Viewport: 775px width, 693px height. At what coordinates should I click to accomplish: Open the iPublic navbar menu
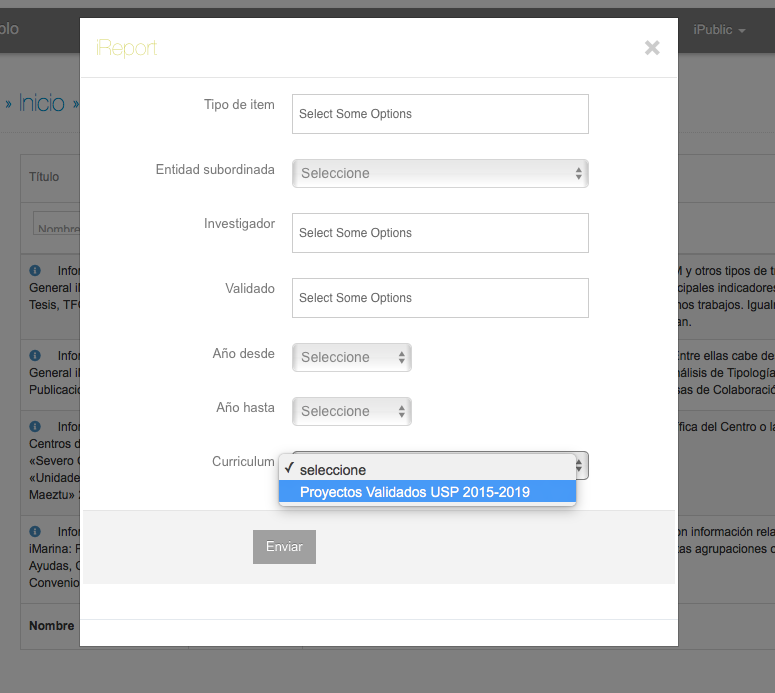point(719,30)
